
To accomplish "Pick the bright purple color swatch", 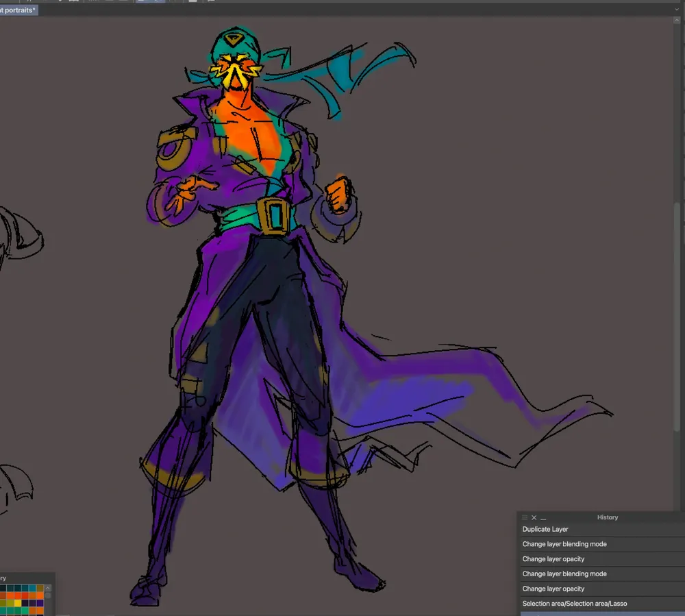I will pos(40,603).
